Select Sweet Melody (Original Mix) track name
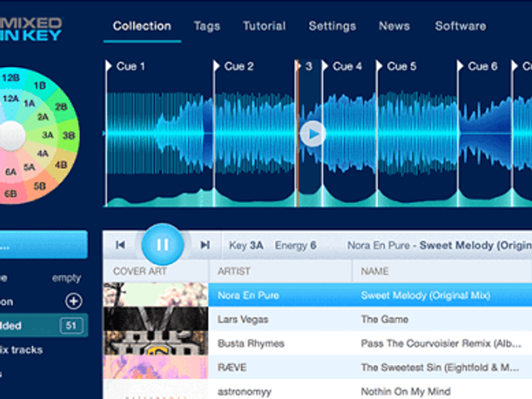This screenshot has height=399, width=532. pyautogui.click(x=426, y=295)
